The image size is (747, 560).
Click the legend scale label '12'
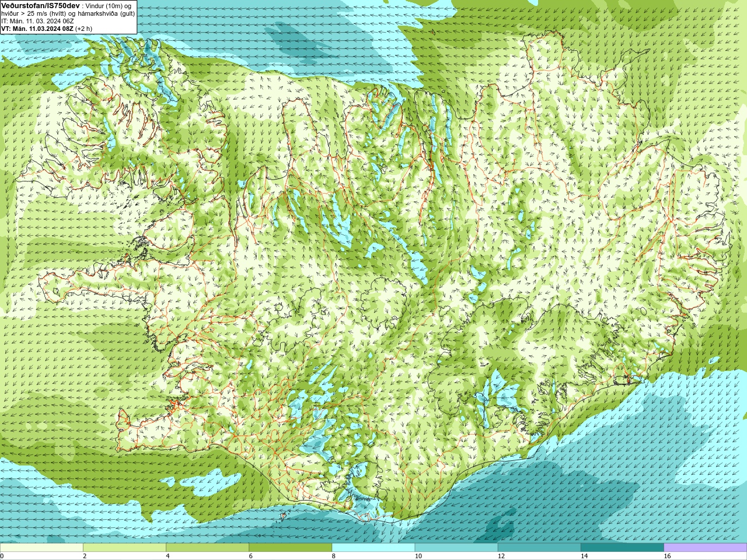tap(501, 556)
